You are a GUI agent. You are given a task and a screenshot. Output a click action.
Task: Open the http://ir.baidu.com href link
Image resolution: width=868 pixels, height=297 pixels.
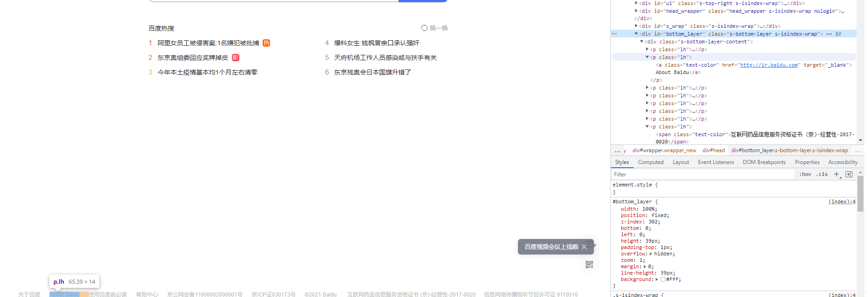click(769, 65)
